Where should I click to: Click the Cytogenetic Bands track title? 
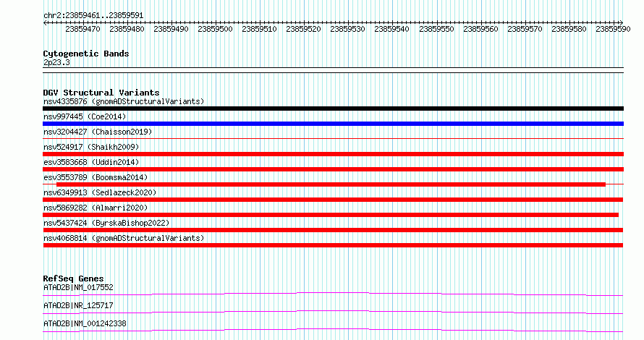[x=86, y=54]
